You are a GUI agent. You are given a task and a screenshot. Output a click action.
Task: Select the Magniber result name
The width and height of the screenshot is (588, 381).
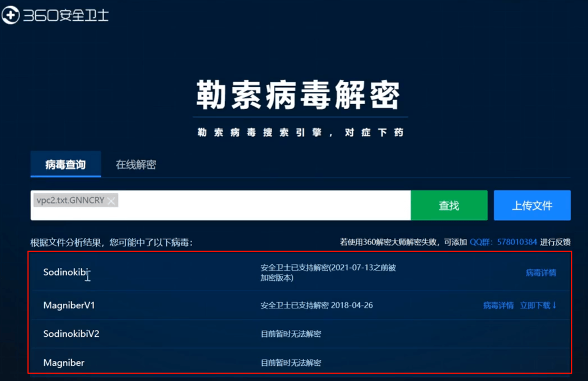[64, 363]
